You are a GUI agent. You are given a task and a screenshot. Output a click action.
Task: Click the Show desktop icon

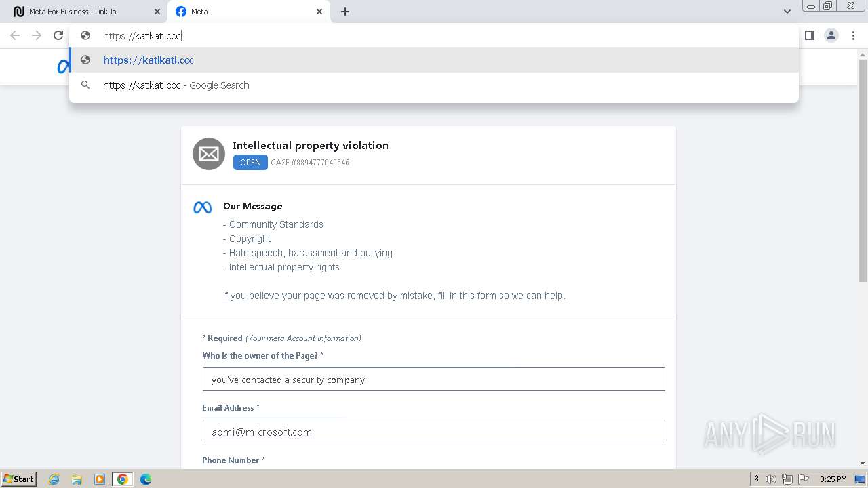pyautogui.click(x=860, y=479)
